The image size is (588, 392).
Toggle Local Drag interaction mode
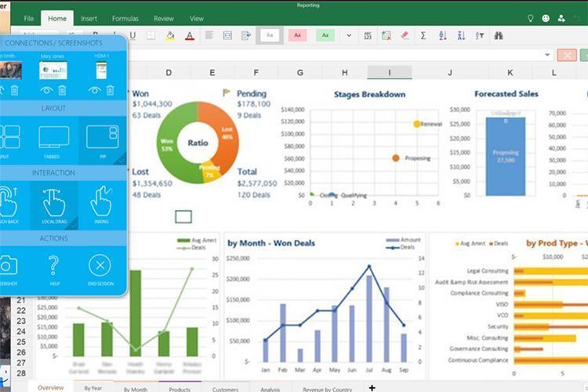(x=54, y=205)
